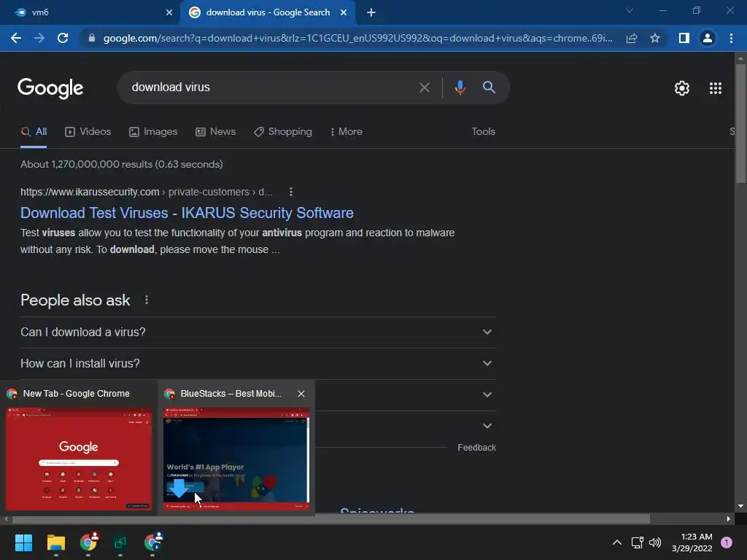Open File Explorer from the taskbar
The width and height of the screenshot is (747, 560).
[55, 542]
